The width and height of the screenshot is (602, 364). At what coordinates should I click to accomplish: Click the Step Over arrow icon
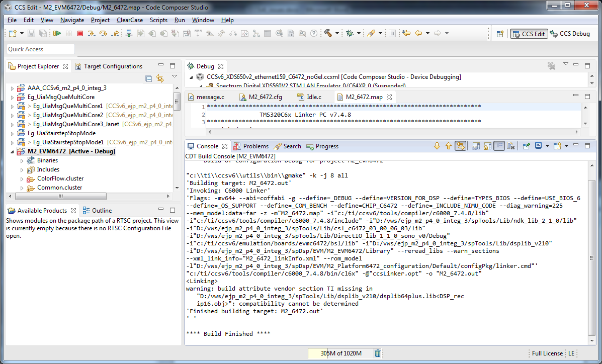(x=103, y=33)
